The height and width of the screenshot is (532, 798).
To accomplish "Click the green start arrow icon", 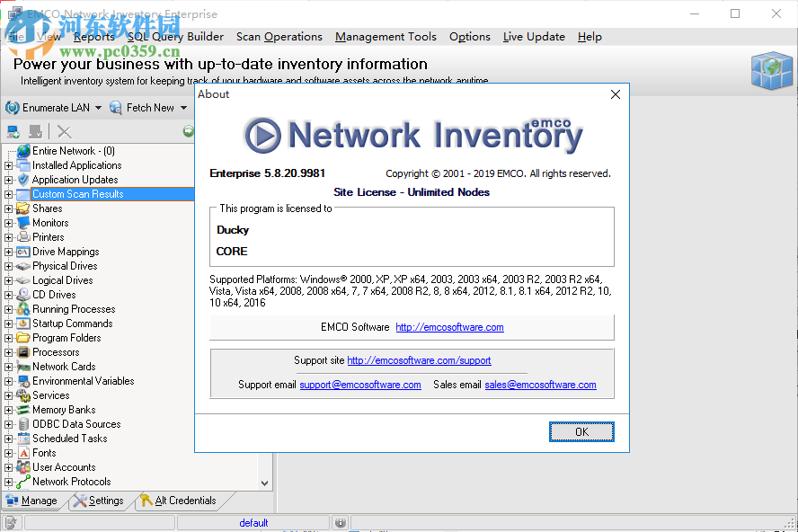I will [188, 131].
